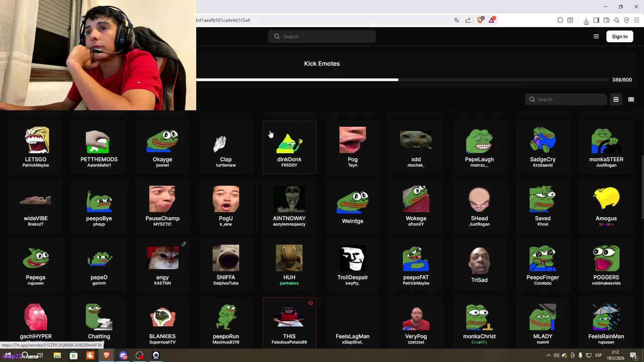Toggle the browser sidebar panel icon
This screenshot has width=644, height=362.
596,20
